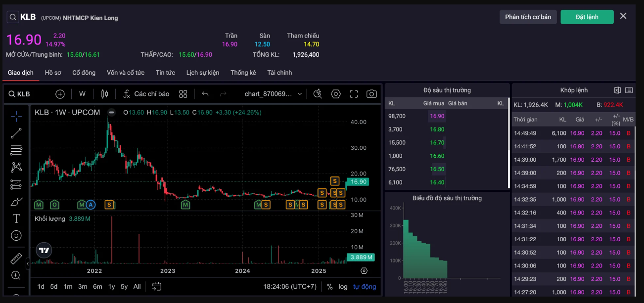
Task: Click the search magnifier beside the KLB header
Action: 13,17
